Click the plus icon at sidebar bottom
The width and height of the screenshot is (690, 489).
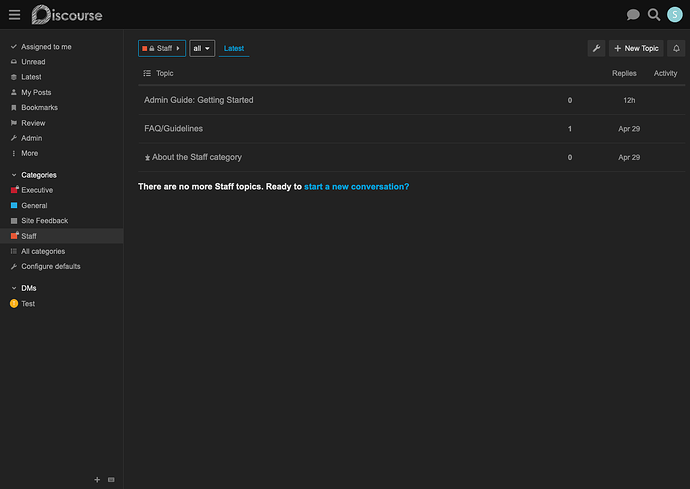tap(97, 480)
